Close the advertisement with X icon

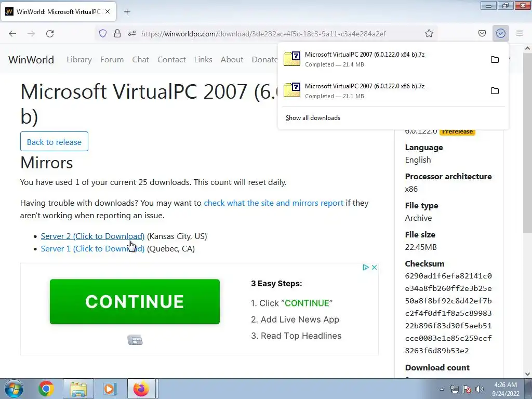[x=374, y=268]
